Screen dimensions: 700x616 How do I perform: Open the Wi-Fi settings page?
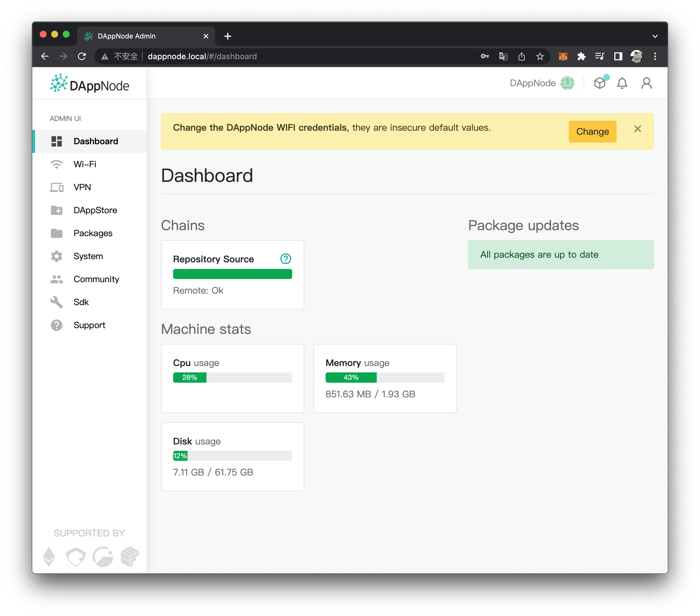[85, 163]
